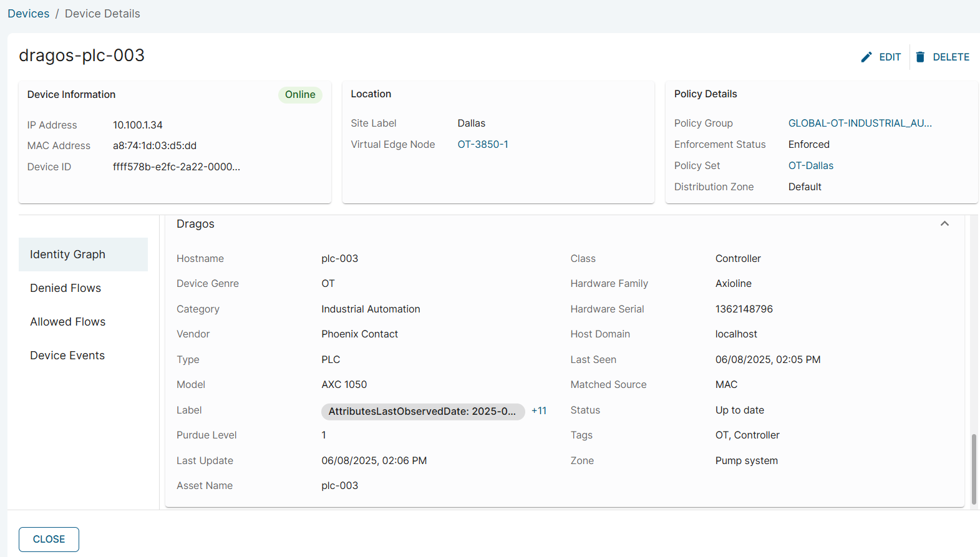Open the Device Events tab
The image size is (980, 557).
[x=67, y=356]
